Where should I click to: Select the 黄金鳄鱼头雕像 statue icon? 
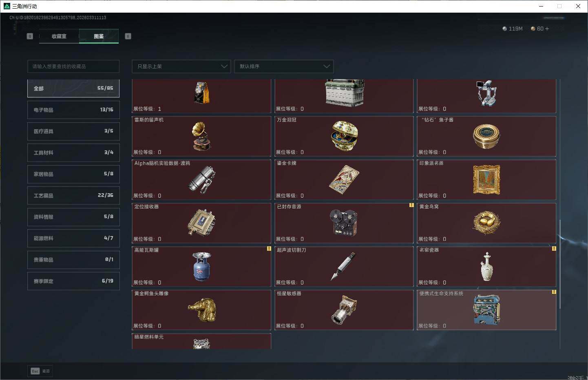tap(202, 310)
